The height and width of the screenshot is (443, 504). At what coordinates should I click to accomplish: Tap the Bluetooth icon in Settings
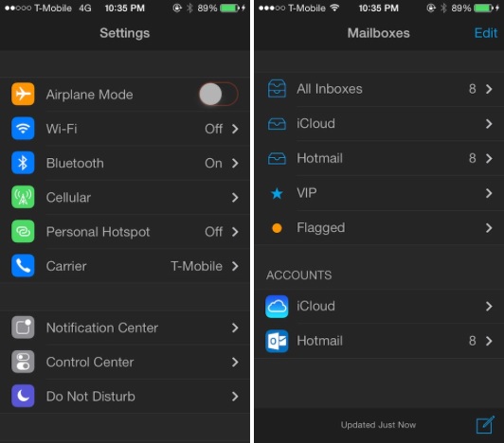23,163
